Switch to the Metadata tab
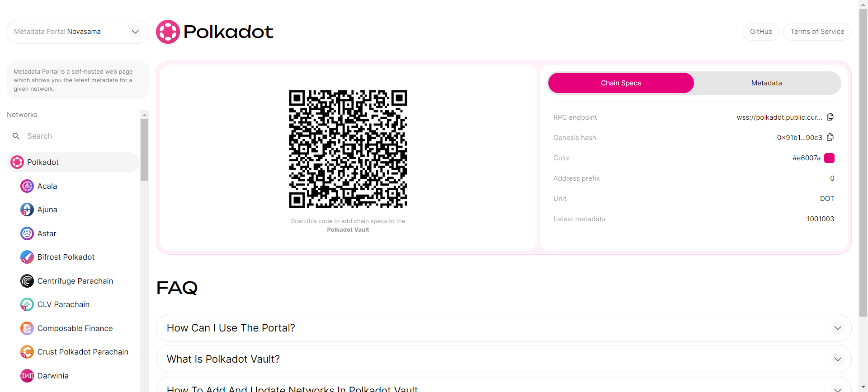This screenshot has height=392, width=868. (767, 83)
